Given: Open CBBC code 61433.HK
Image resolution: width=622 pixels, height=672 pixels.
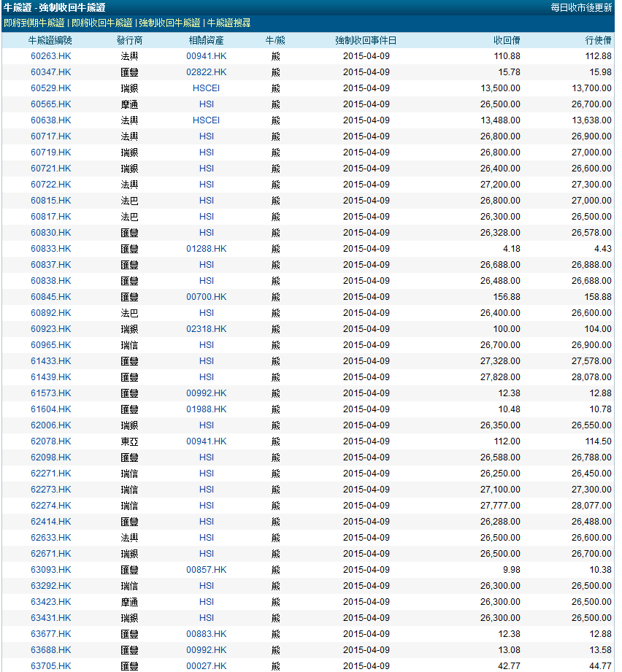Looking at the screenshot, I should click(51, 361).
